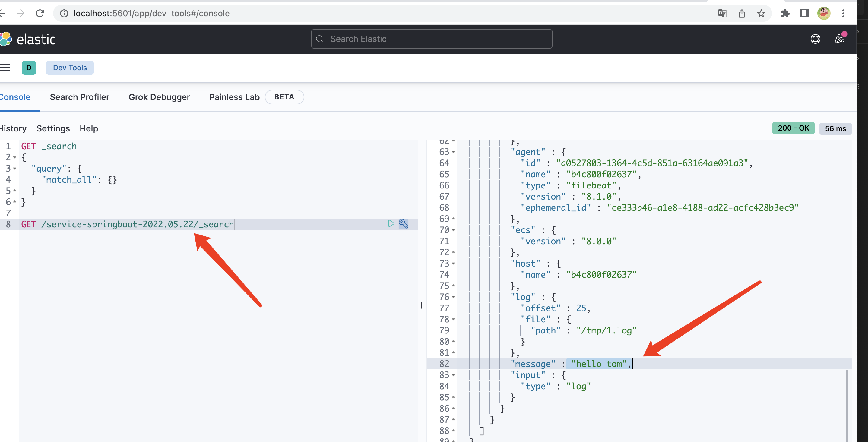868x442 pixels.
Task: Click the send request play icon
Action: point(391,224)
